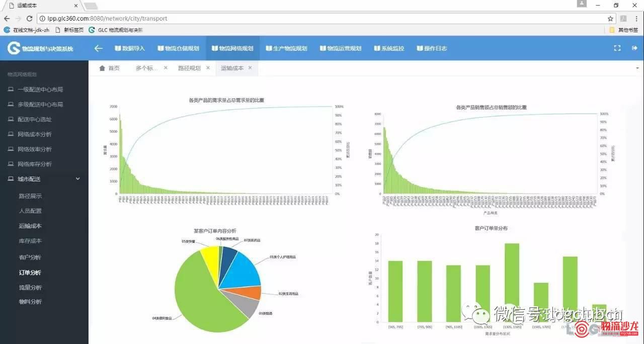Viewport: 644px width, 344px height.
Task: Open 在线文档-jdk-zh bookmark
Action: 27,30
